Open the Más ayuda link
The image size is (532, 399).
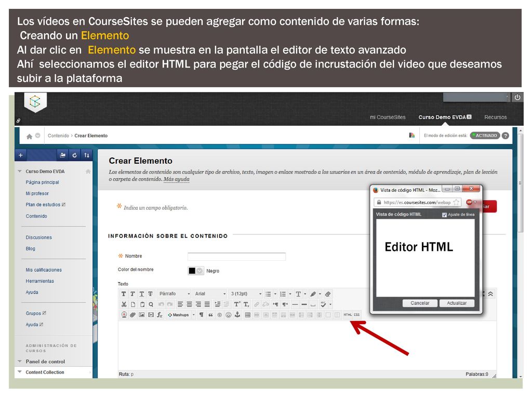pos(177,179)
